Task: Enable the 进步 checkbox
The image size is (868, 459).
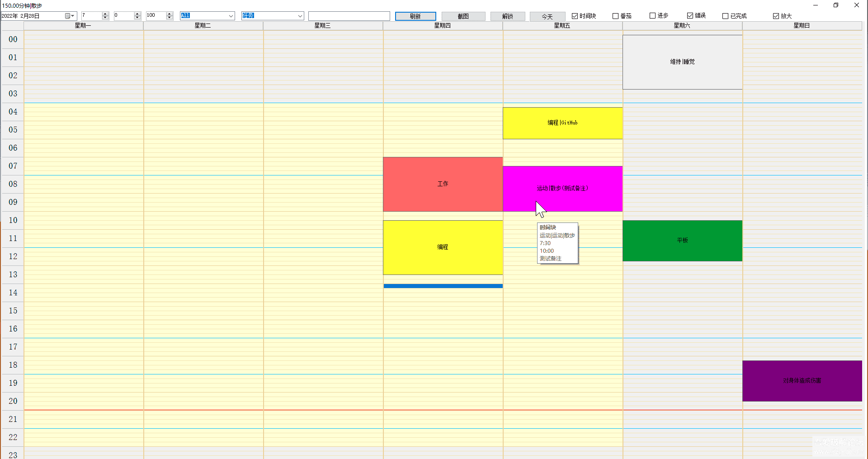Action: click(x=652, y=16)
